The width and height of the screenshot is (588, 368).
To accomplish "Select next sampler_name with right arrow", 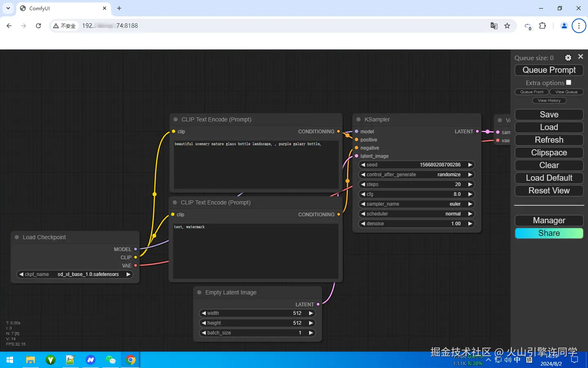I will 470,204.
